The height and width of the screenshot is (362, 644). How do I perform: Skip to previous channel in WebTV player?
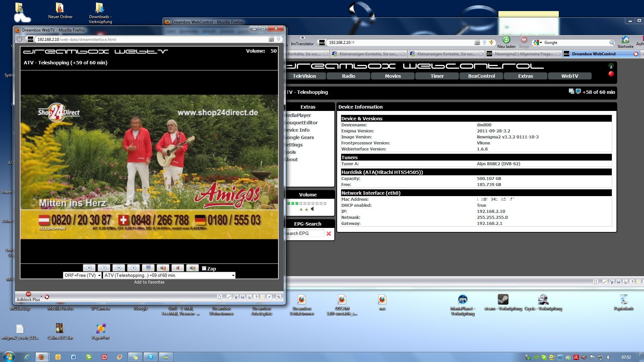[x=89, y=268]
